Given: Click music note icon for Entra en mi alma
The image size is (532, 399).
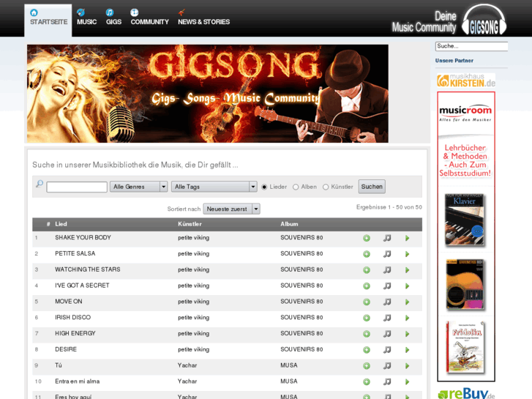Looking at the screenshot, I should click(x=387, y=381).
